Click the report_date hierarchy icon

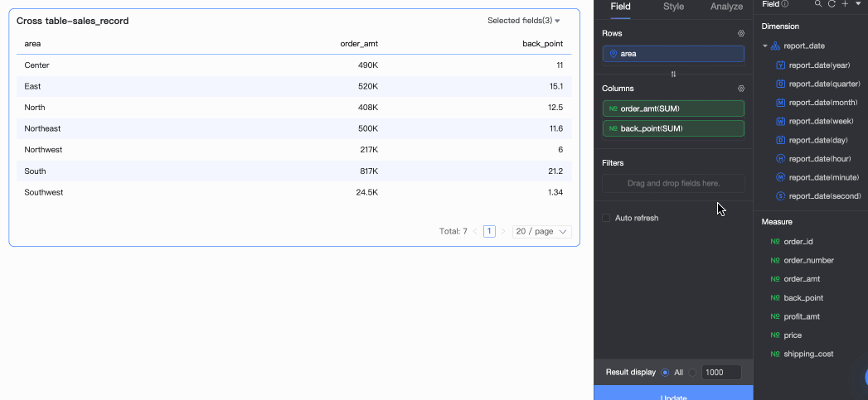[x=775, y=46]
